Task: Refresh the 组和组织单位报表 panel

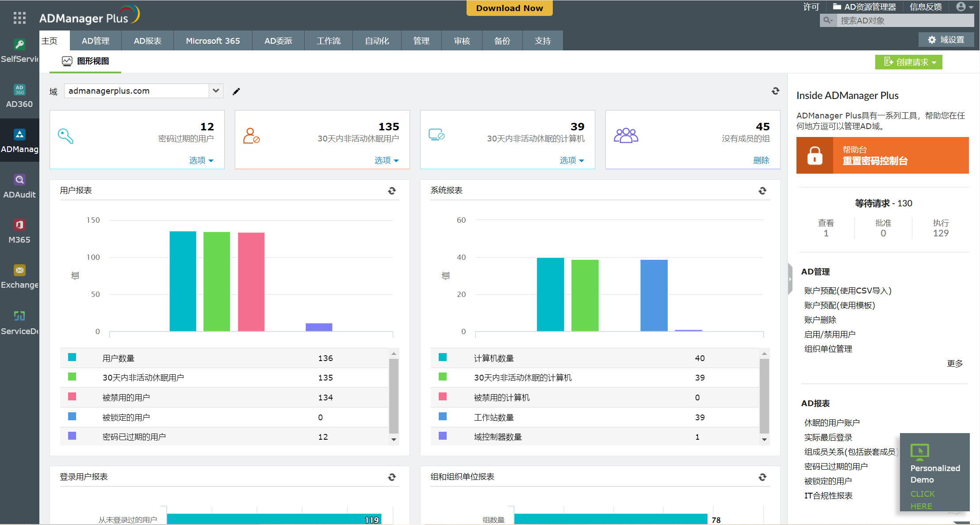Action: 762,477
